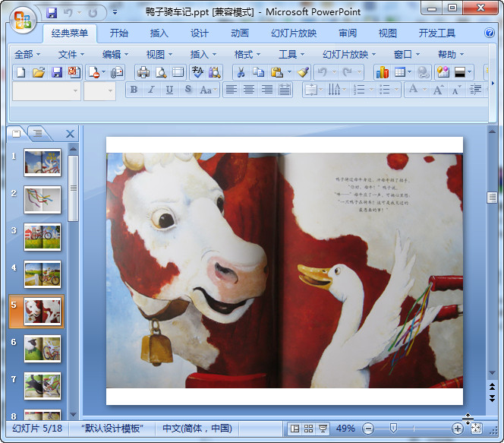Select the 经典菜单 tab
This screenshot has width=504, height=443.
point(69,33)
